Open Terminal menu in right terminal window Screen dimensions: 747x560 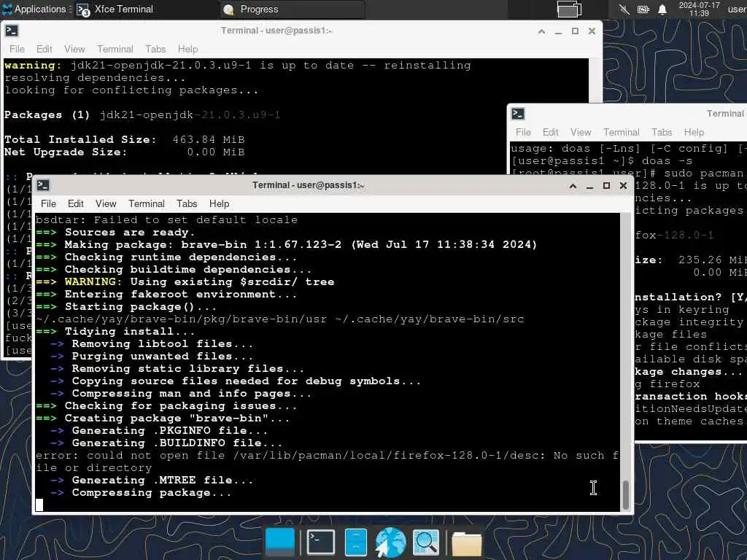(x=622, y=133)
